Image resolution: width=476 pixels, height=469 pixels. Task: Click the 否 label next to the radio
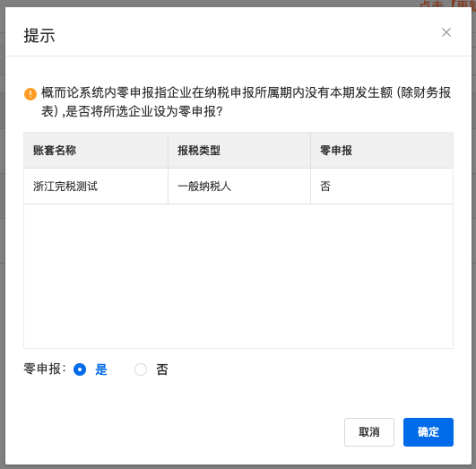tap(161, 369)
